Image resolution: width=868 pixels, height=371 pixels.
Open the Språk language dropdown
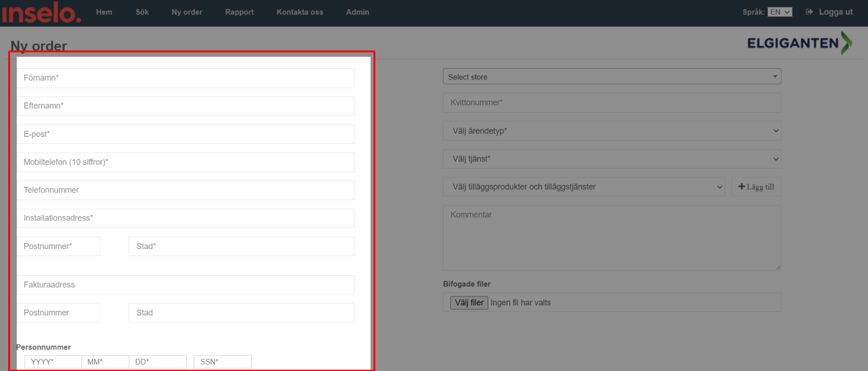(x=780, y=12)
